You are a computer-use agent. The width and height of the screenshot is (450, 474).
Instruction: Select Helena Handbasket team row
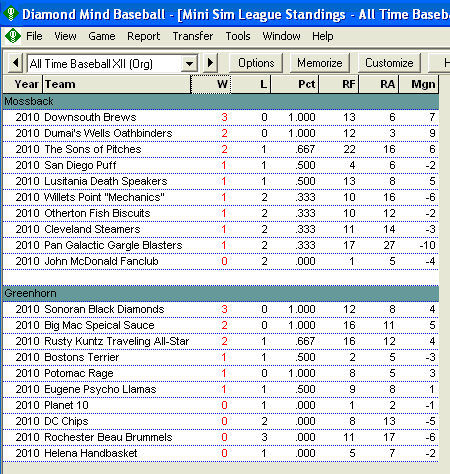tap(221, 453)
